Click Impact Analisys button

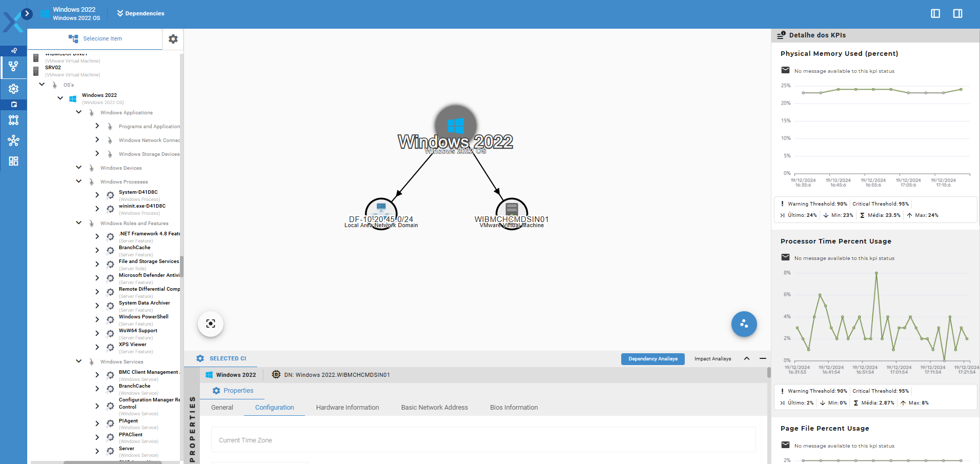[712, 359]
